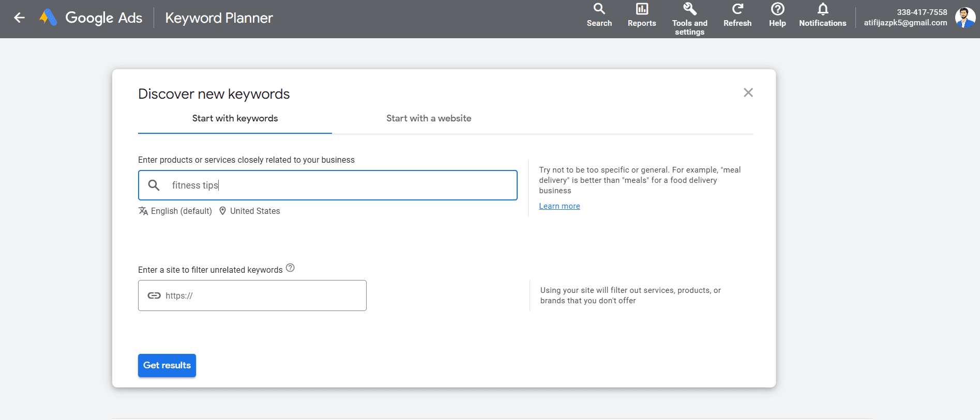Click the Keyword Planner title
This screenshot has width=980, height=420.
coord(219,18)
